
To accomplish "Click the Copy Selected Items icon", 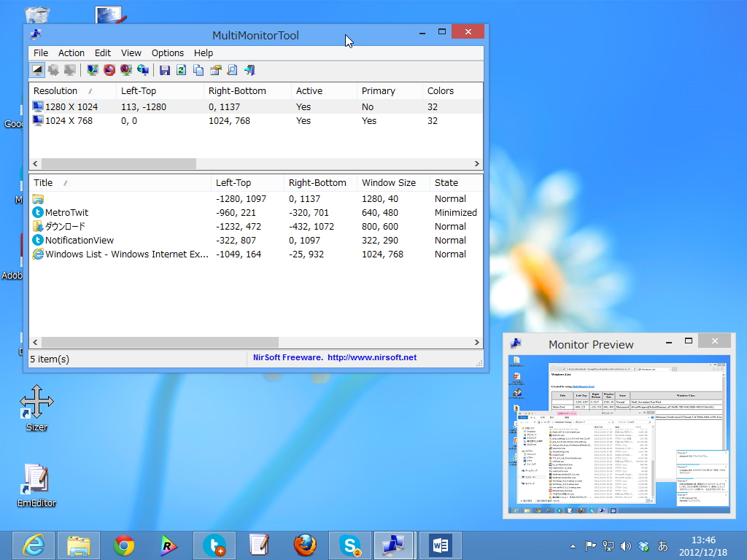I will point(198,70).
